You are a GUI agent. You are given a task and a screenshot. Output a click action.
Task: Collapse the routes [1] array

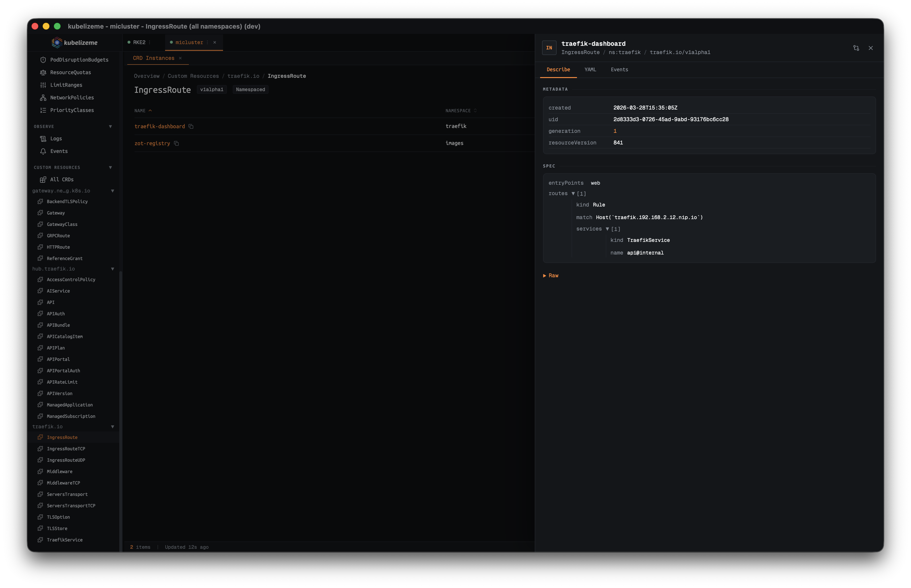coord(573,194)
